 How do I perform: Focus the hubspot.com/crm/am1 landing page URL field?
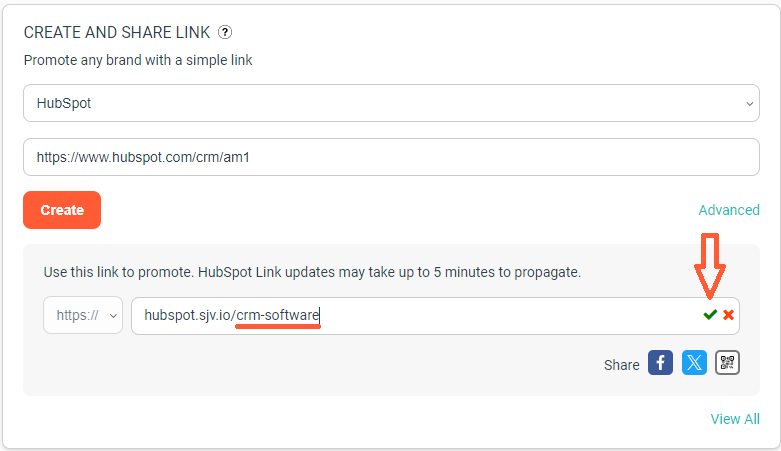(391, 157)
